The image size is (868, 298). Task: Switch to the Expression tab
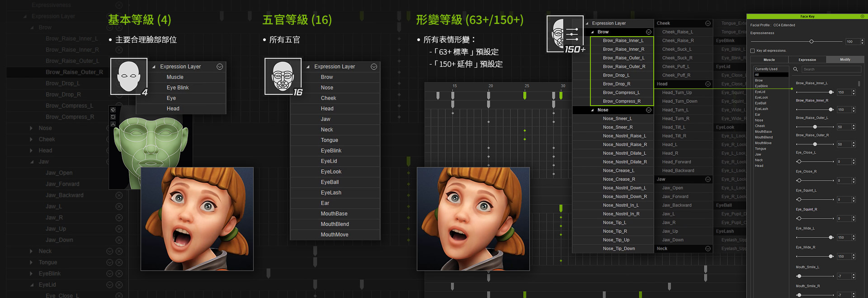point(807,60)
